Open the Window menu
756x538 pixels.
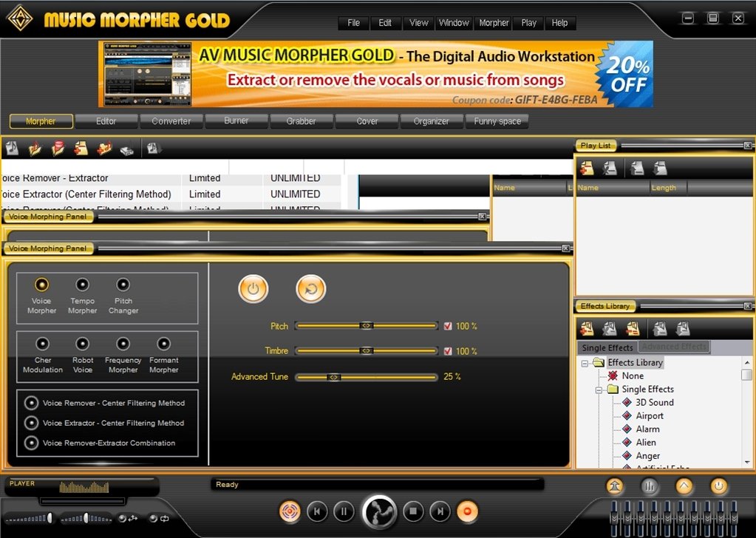coord(454,23)
